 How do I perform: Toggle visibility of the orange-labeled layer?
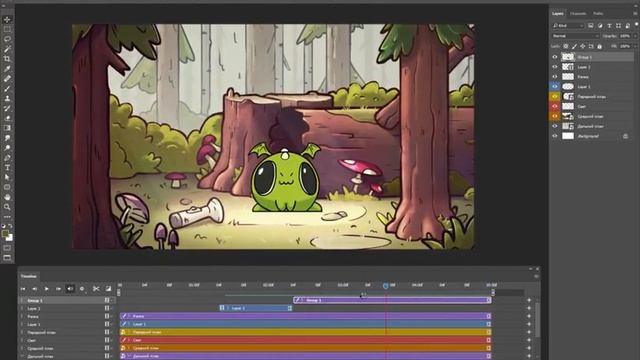pos(555,116)
